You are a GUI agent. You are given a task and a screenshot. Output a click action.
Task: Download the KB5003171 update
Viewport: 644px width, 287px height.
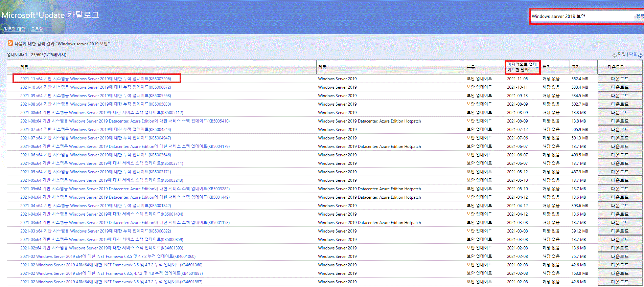(x=620, y=172)
